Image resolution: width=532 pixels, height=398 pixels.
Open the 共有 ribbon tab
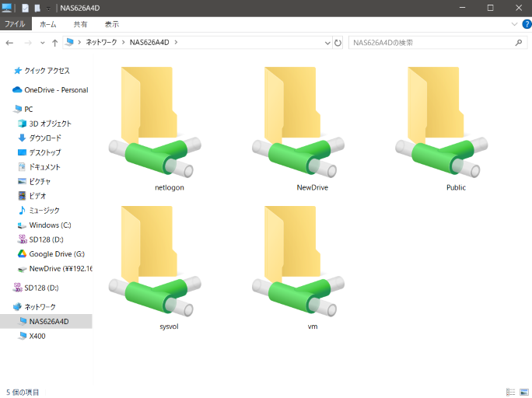coord(80,24)
